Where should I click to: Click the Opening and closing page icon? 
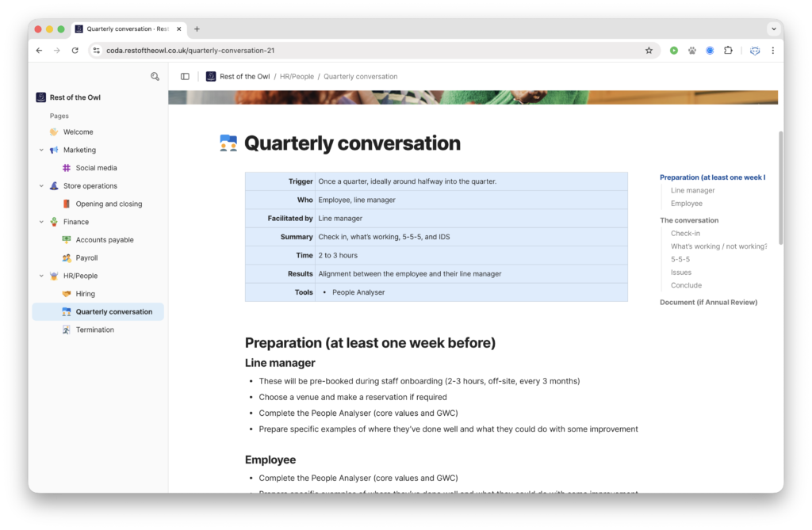67,204
